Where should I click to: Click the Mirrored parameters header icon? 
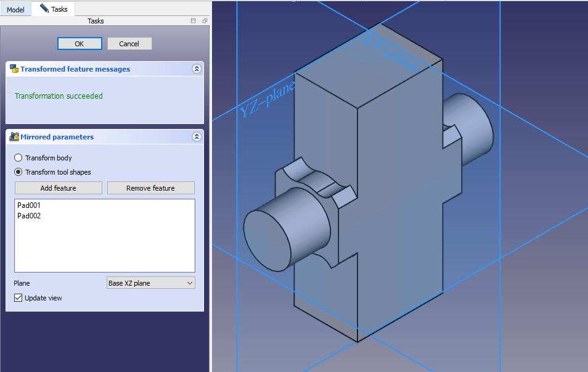[x=14, y=137]
